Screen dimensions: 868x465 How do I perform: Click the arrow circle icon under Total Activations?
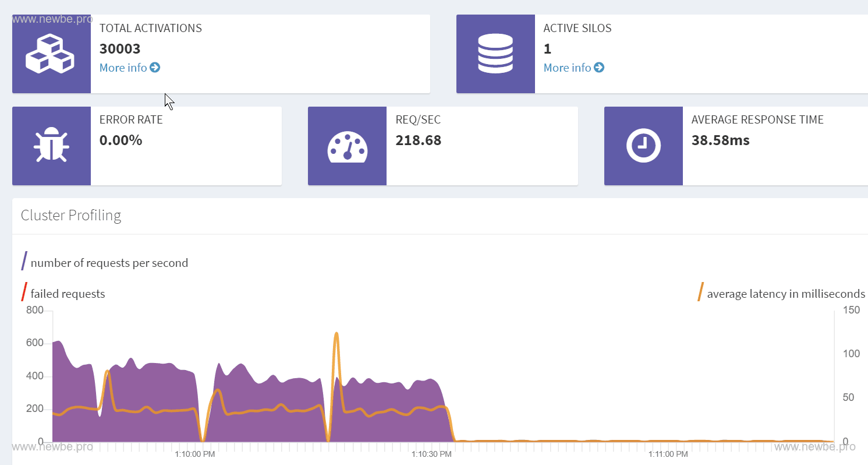point(155,68)
